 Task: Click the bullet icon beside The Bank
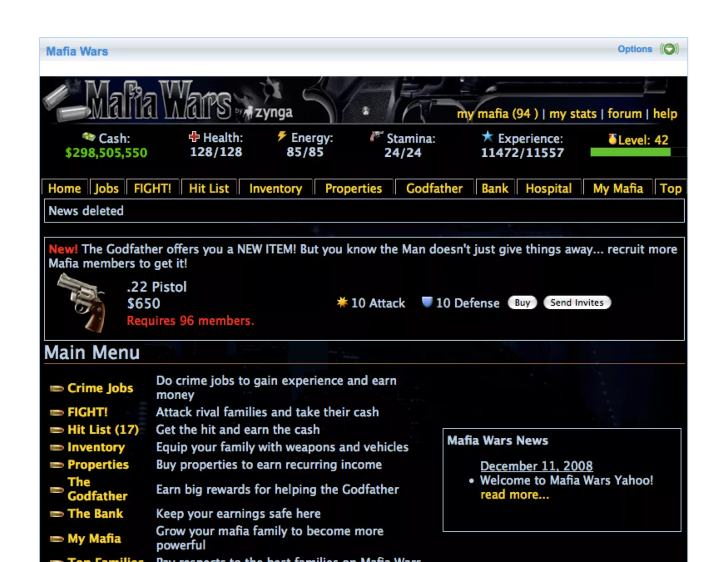pos(57,514)
